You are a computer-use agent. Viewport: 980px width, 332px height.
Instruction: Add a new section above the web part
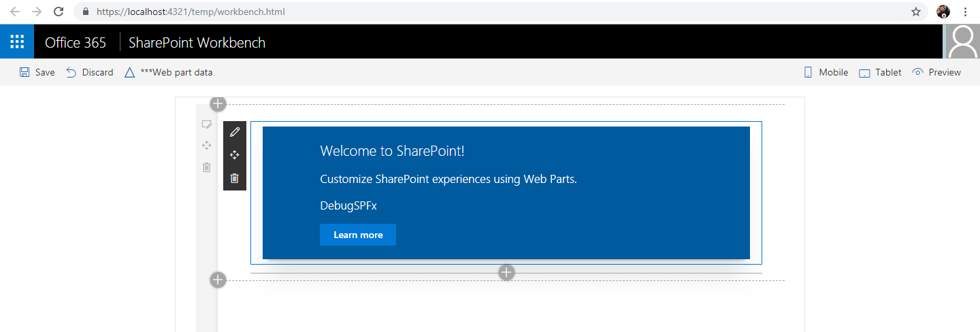[x=218, y=104]
